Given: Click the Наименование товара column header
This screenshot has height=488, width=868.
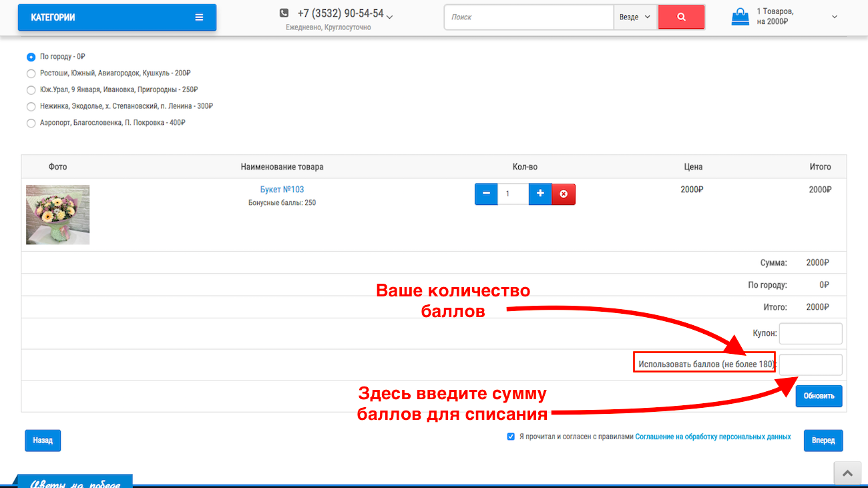Looking at the screenshot, I should tap(282, 167).
